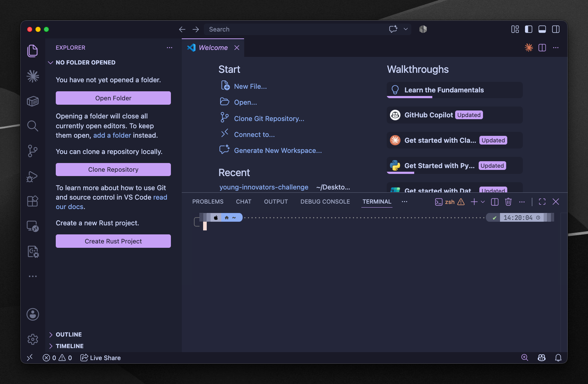Open the notifications bell
This screenshot has width=588, height=384.
pos(558,358)
